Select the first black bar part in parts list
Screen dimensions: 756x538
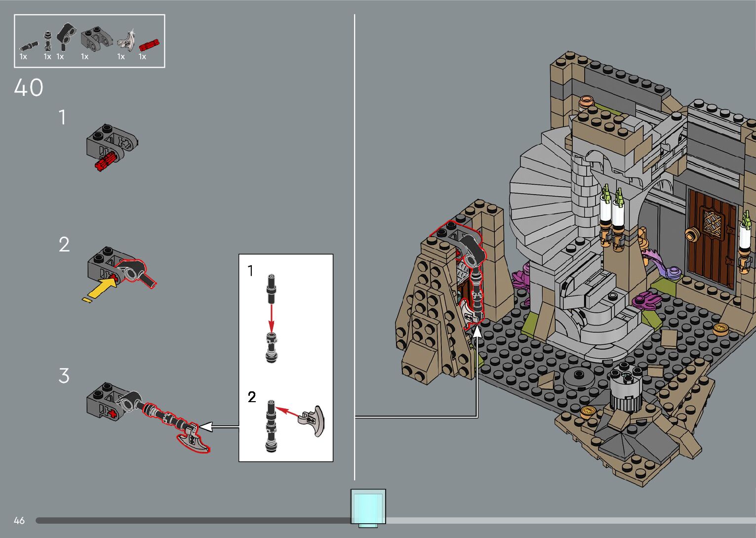[29, 46]
